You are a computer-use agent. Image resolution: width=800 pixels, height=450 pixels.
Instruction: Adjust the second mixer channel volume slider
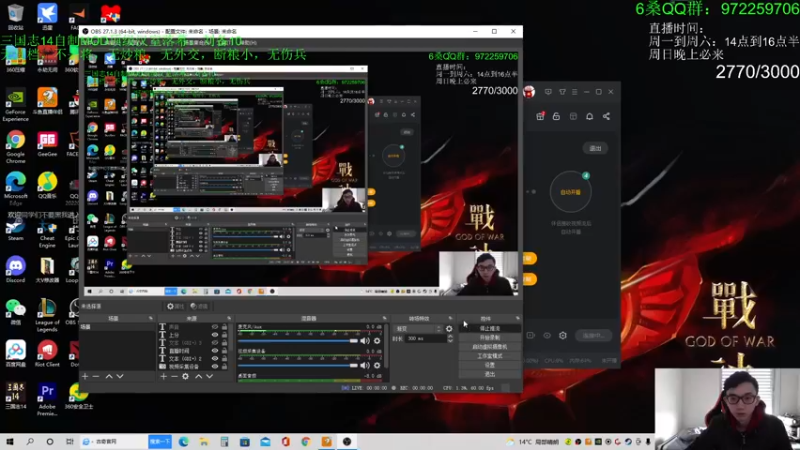[298, 365]
